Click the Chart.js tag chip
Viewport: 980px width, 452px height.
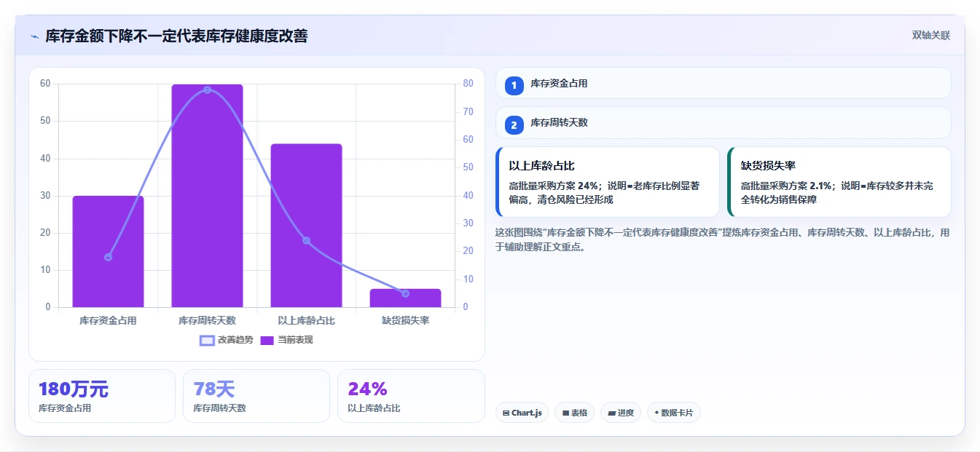coord(522,413)
